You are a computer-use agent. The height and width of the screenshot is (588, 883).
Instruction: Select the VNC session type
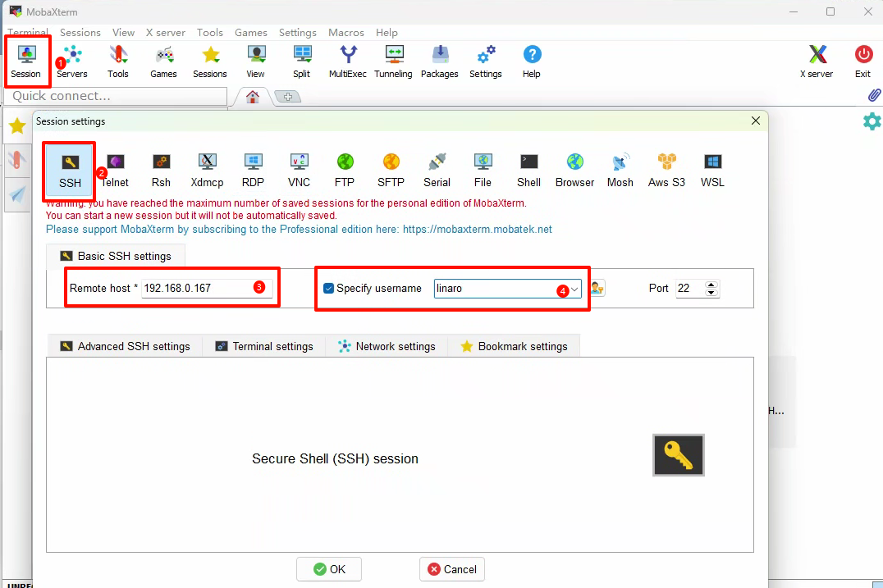(299, 171)
